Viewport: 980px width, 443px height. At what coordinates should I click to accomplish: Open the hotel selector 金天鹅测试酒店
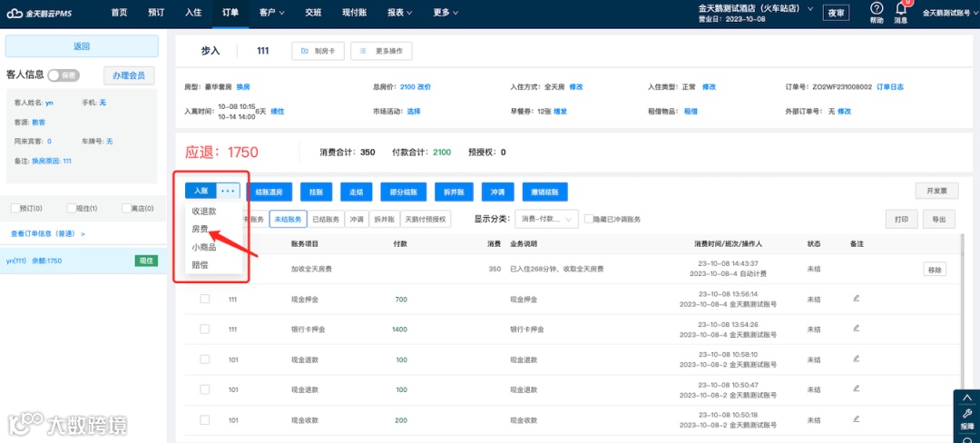coord(756,9)
